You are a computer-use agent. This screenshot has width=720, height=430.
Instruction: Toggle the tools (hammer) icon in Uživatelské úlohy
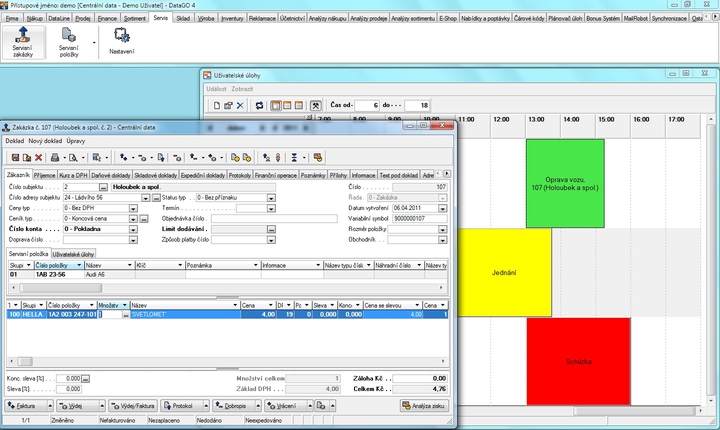(315, 105)
